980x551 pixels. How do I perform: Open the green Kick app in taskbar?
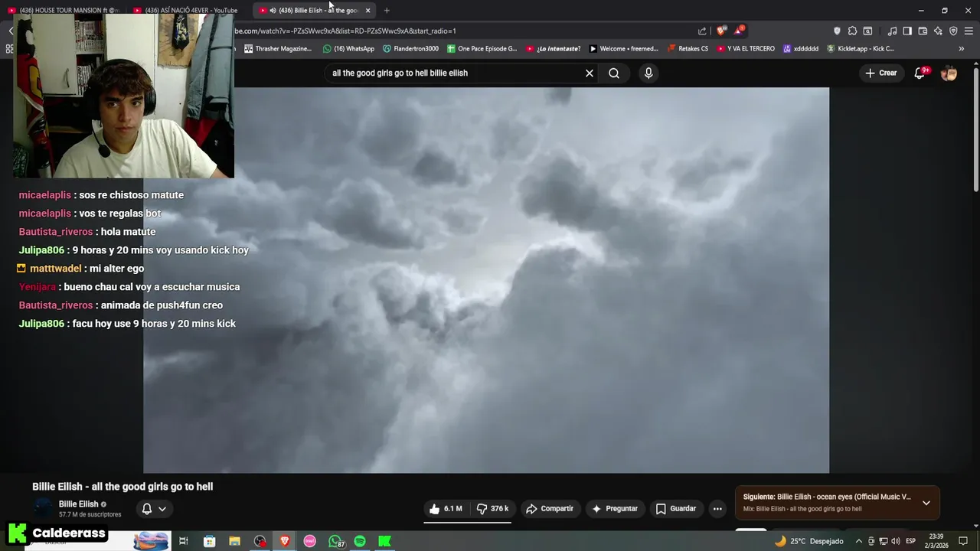pos(385,541)
